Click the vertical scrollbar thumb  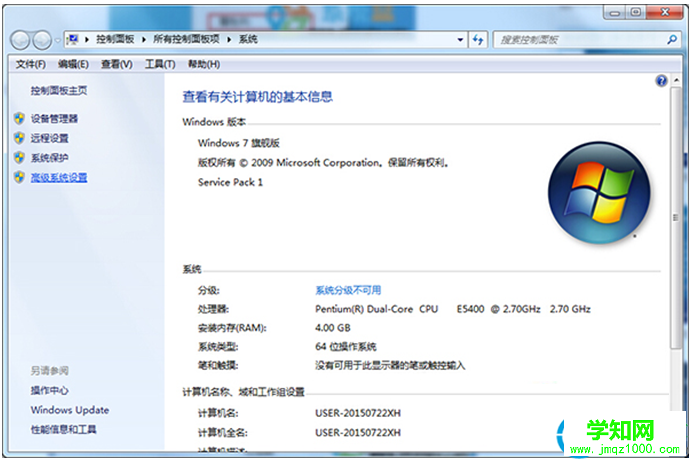point(676,218)
